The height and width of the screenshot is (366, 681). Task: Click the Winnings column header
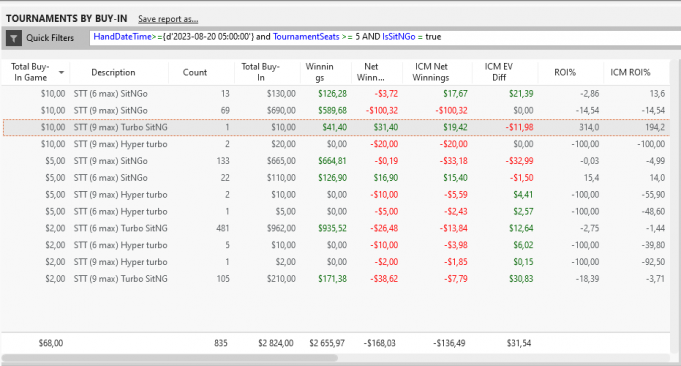pos(319,72)
